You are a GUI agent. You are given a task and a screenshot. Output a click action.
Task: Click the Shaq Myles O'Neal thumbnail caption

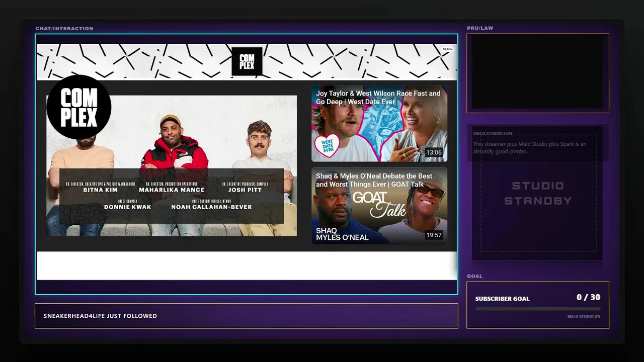click(x=342, y=234)
